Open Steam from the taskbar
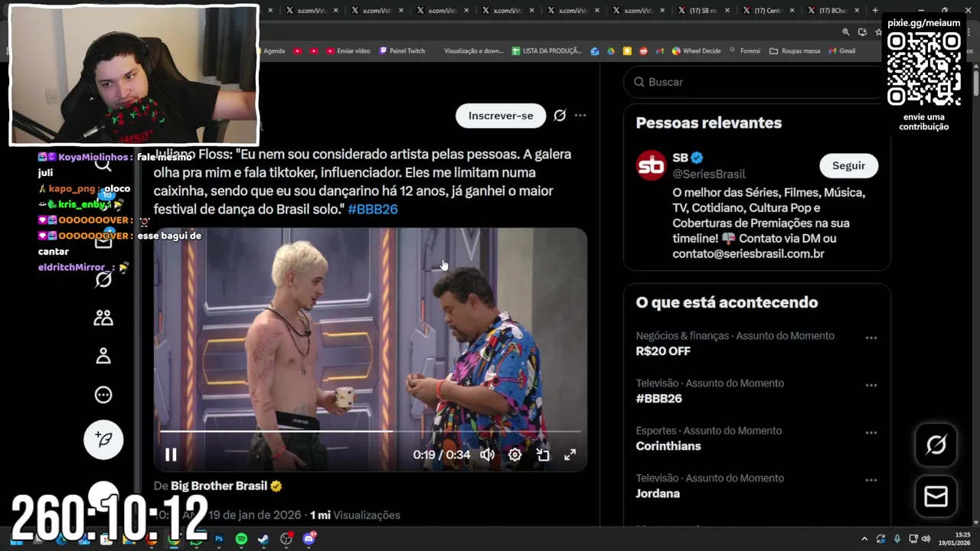This screenshot has width=980, height=551. 263,539
